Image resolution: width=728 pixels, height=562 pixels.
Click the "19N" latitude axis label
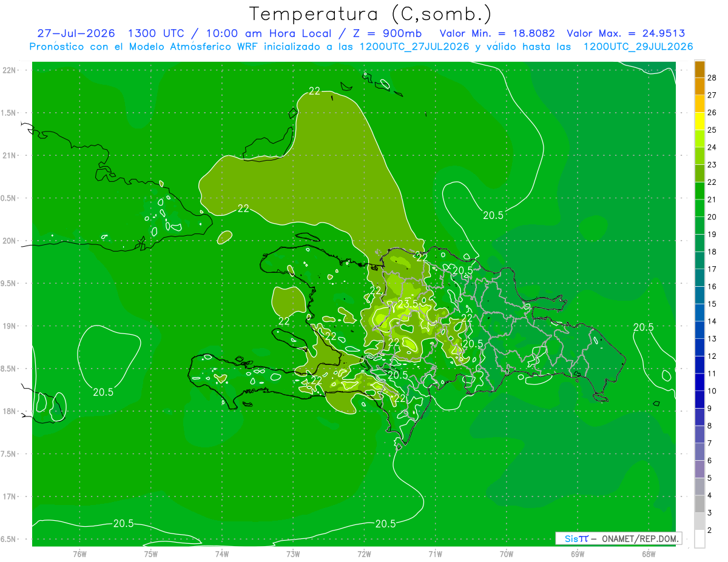coord(10,326)
